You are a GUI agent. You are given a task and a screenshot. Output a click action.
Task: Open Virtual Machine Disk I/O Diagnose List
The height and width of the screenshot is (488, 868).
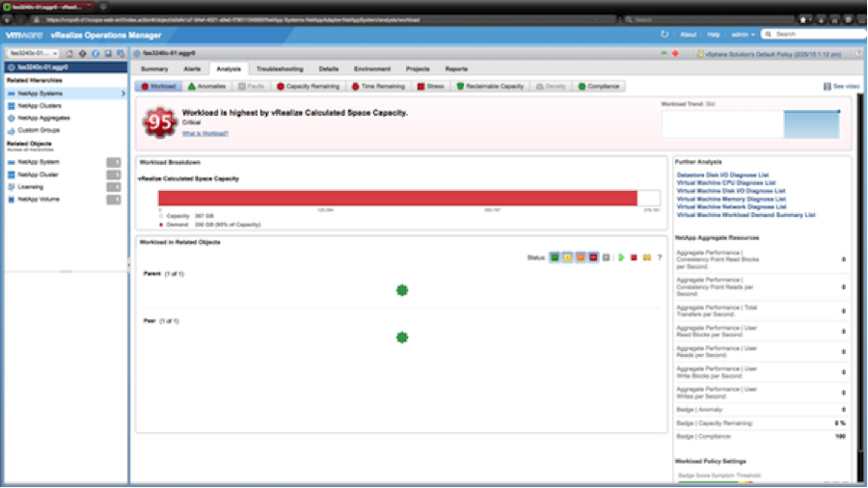[x=731, y=191]
